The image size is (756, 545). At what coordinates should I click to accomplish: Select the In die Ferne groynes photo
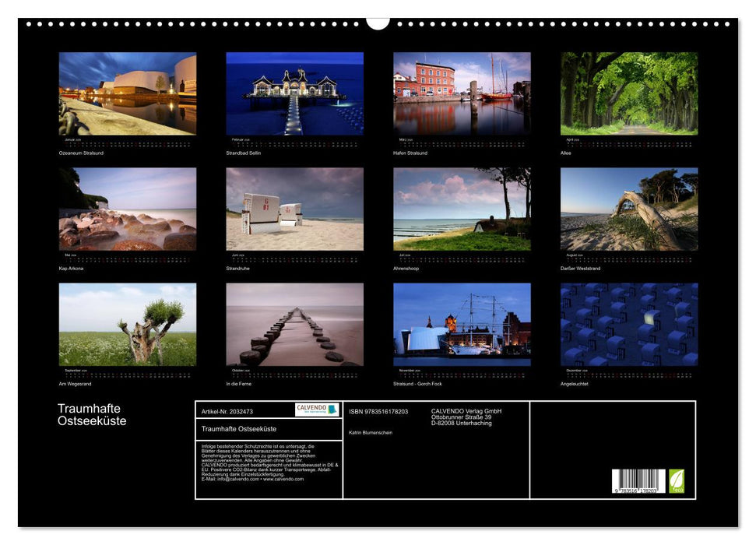pos(294,324)
